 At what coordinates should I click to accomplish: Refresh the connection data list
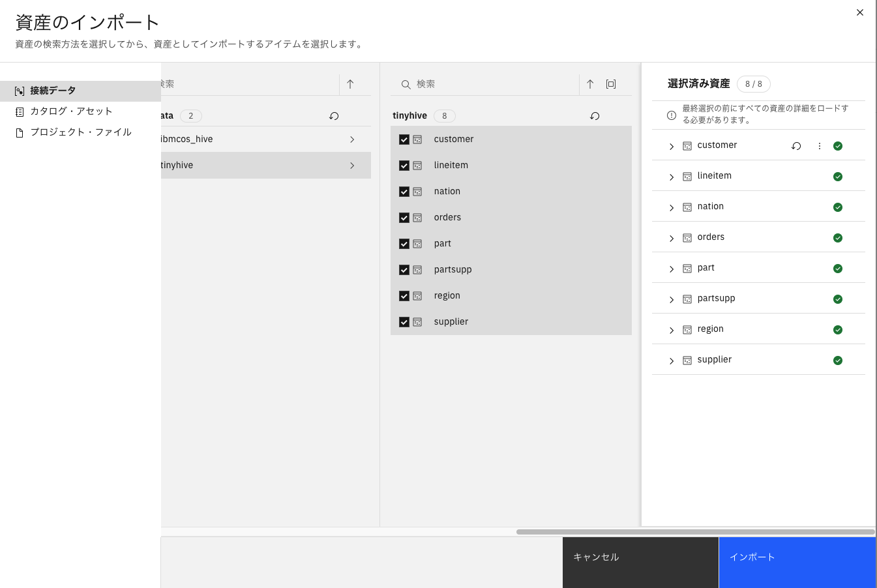[334, 115]
